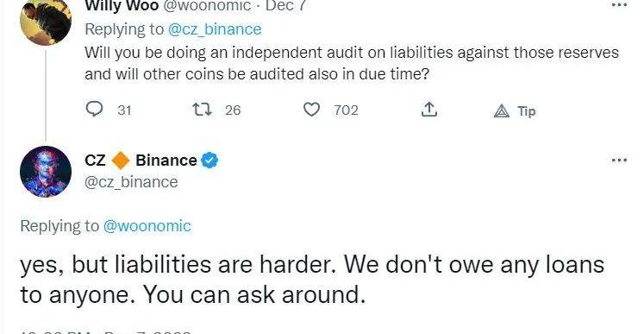The image size is (644, 334).
Task: Click the @woonomic handle in header
Action: click(207, 5)
